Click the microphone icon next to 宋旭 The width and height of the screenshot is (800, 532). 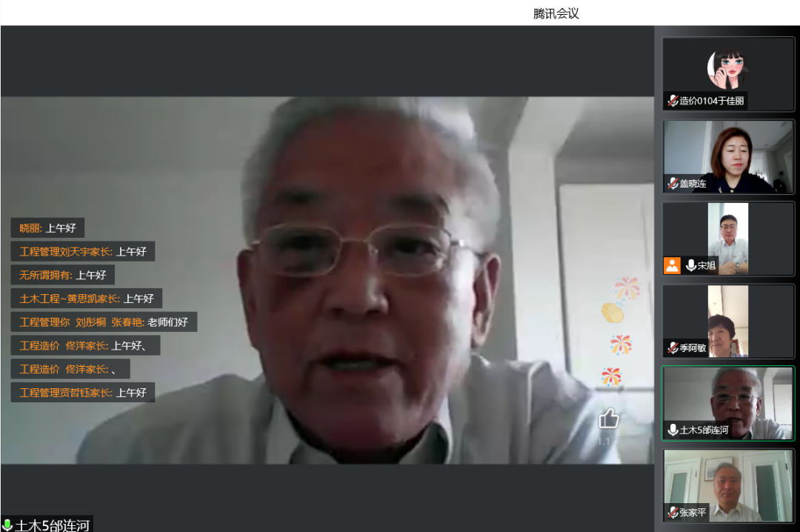(x=690, y=265)
